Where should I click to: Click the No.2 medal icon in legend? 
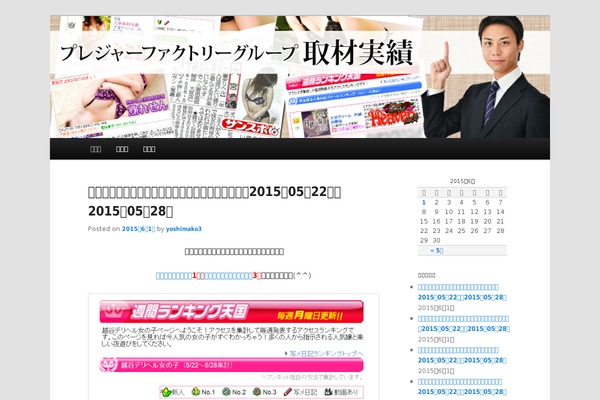[x=227, y=392]
